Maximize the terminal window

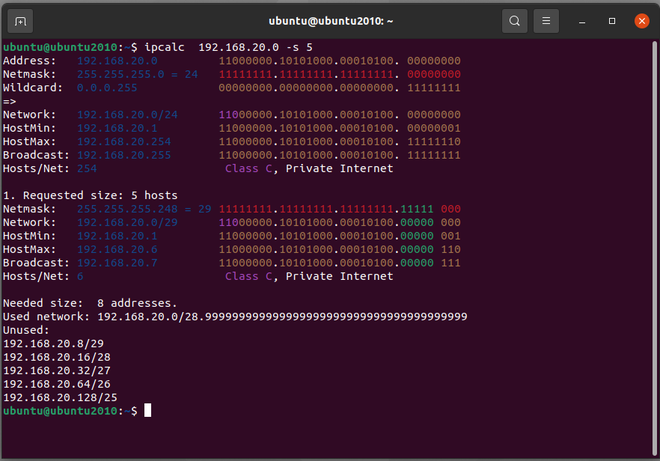(x=612, y=21)
